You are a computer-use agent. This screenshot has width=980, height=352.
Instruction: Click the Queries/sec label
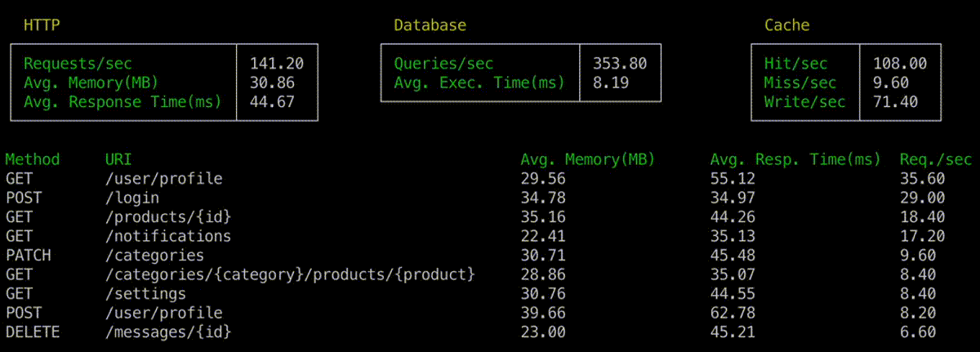pos(443,64)
